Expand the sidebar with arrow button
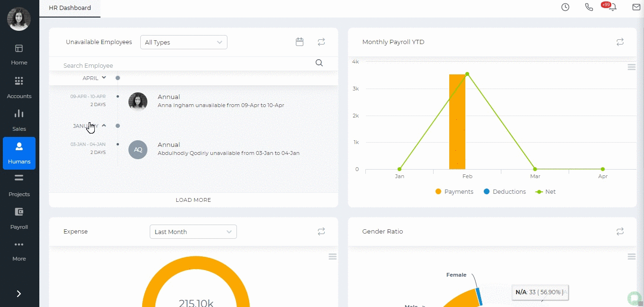The image size is (644, 307). click(x=19, y=294)
